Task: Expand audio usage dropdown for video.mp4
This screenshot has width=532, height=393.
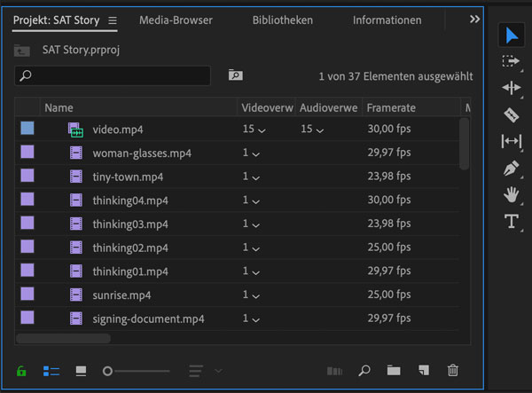Action: pyautogui.click(x=320, y=130)
